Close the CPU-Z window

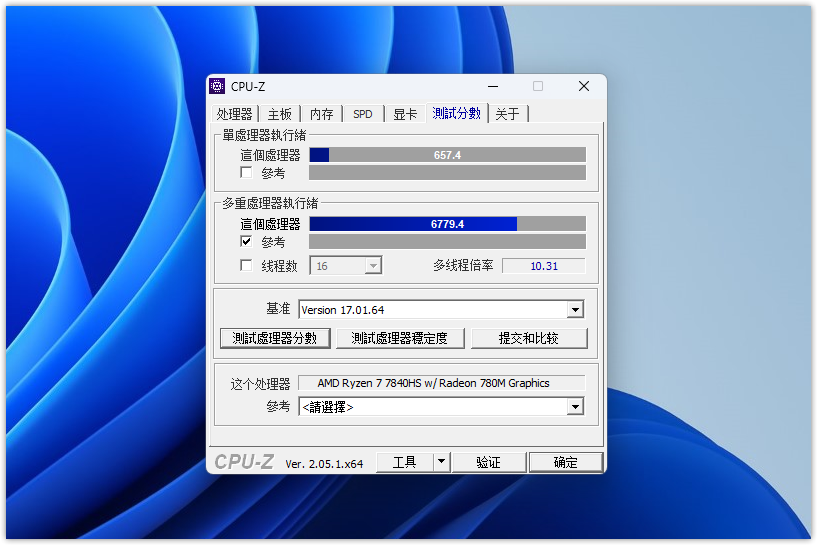pyautogui.click(x=584, y=86)
